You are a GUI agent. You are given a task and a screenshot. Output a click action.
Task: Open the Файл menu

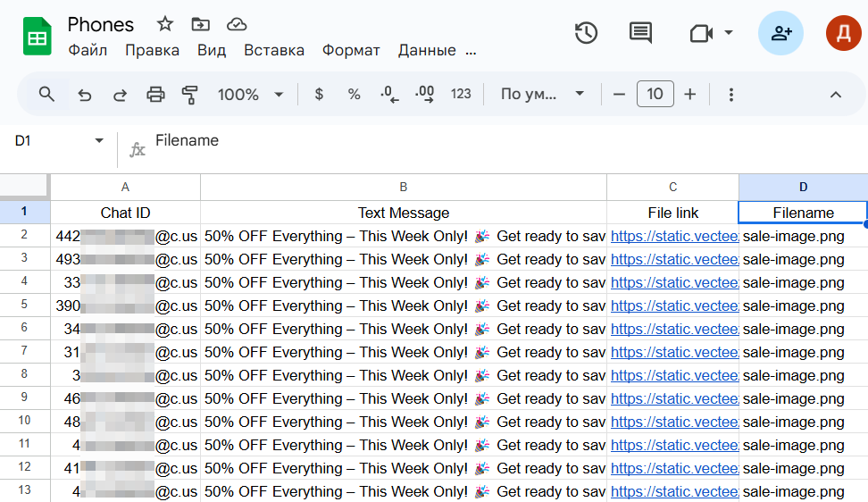(88, 50)
